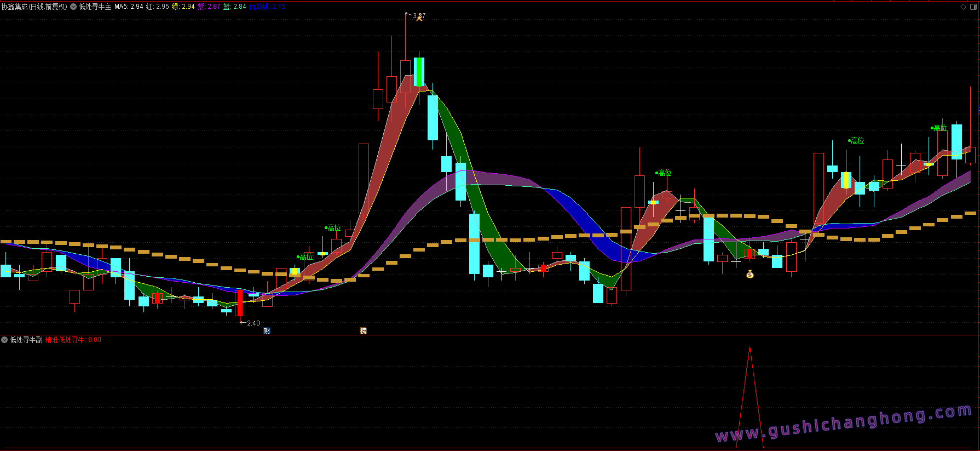Click the yellow 绿: 2.94 legend value
The width and height of the screenshot is (980, 451).
(x=183, y=7)
